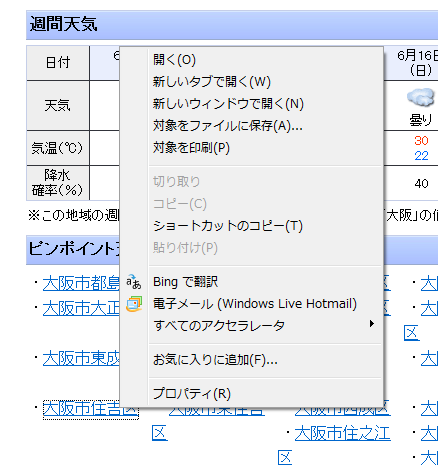Open プロパティ(R) from context menu
This screenshot has width=438, height=465.
[251, 394]
